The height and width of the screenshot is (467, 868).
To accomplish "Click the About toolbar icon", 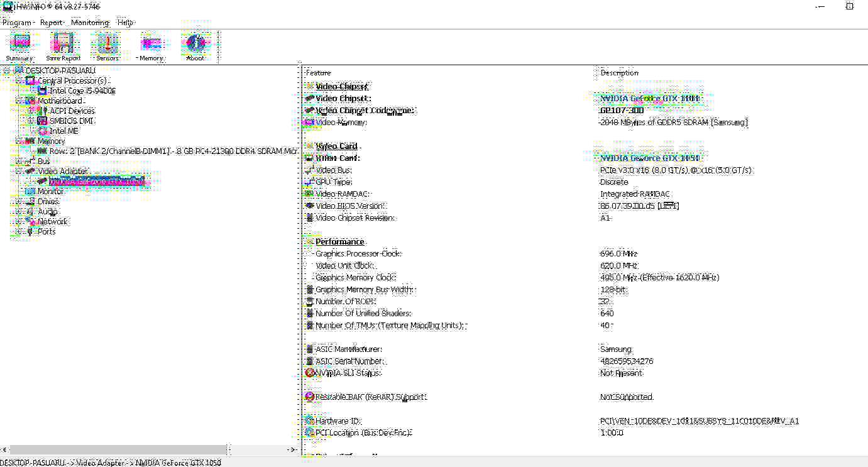I will pos(195,47).
